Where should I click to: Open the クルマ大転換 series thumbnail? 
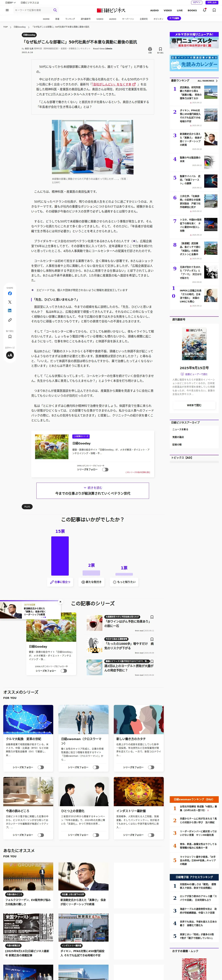pyautogui.click(x=28, y=719)
